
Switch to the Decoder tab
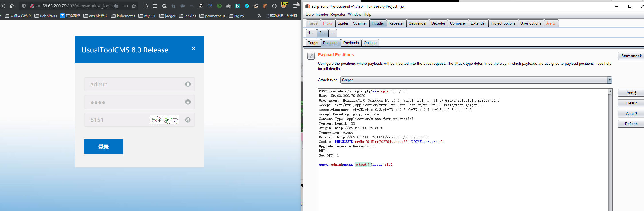438,23
